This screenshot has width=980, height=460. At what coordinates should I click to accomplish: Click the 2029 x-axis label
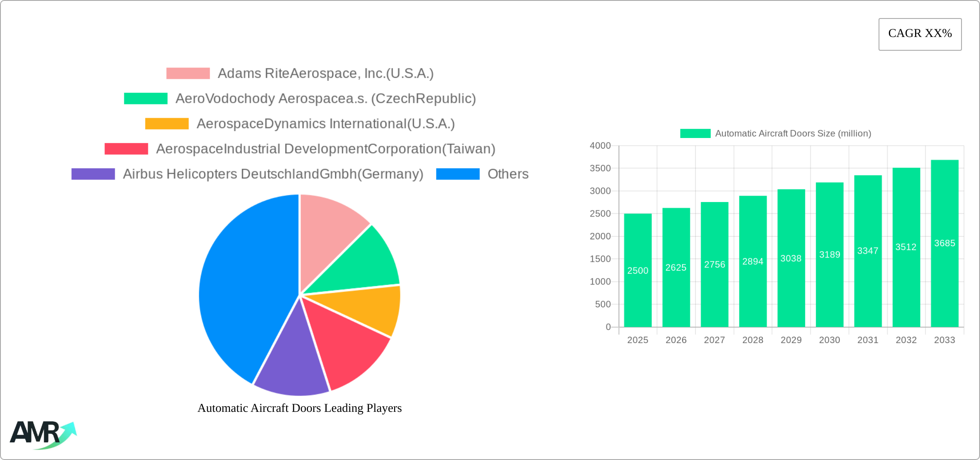click(791, 340)
